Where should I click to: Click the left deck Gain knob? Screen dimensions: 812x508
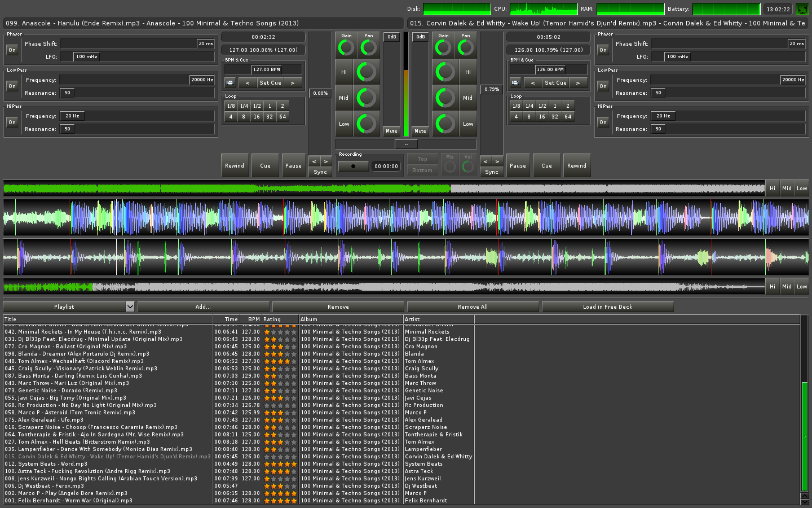pyautogui.click(x=346, y=48)
